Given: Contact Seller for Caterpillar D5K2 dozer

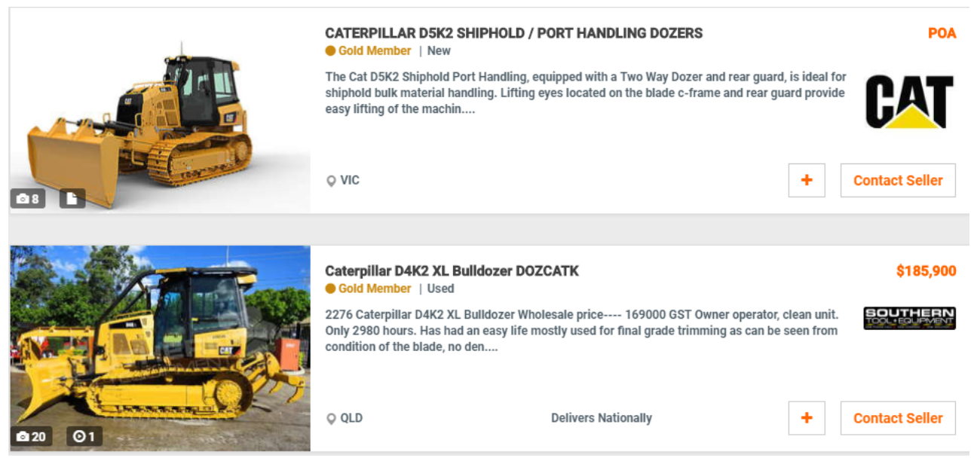Looking at the screenshot, I should 898,181.
